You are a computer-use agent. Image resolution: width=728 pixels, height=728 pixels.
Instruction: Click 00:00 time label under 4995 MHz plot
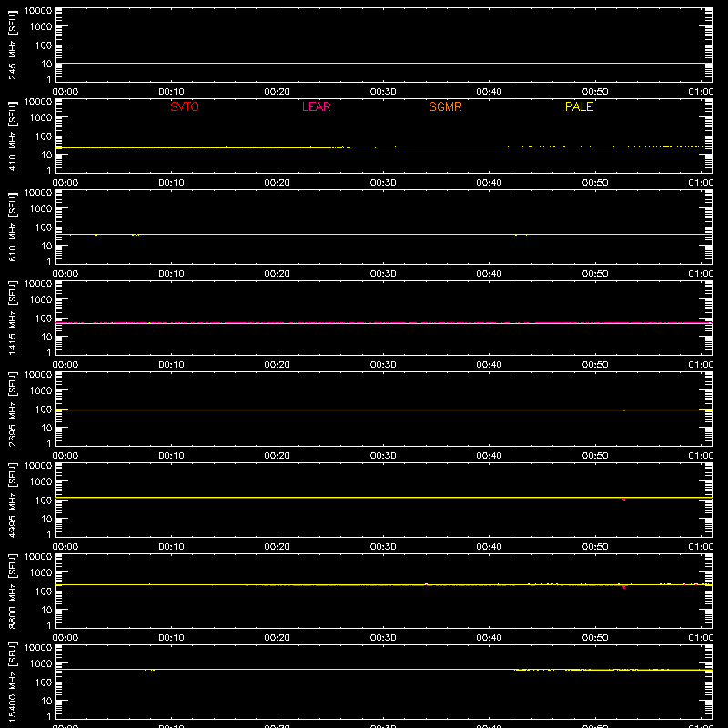click(x=66, y=547)
